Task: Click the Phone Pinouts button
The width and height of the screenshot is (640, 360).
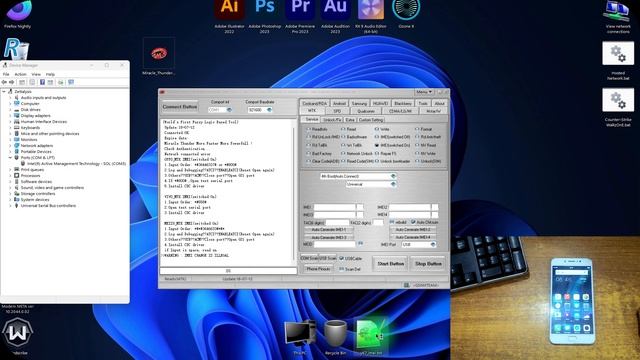Action: tap(318, 269)
